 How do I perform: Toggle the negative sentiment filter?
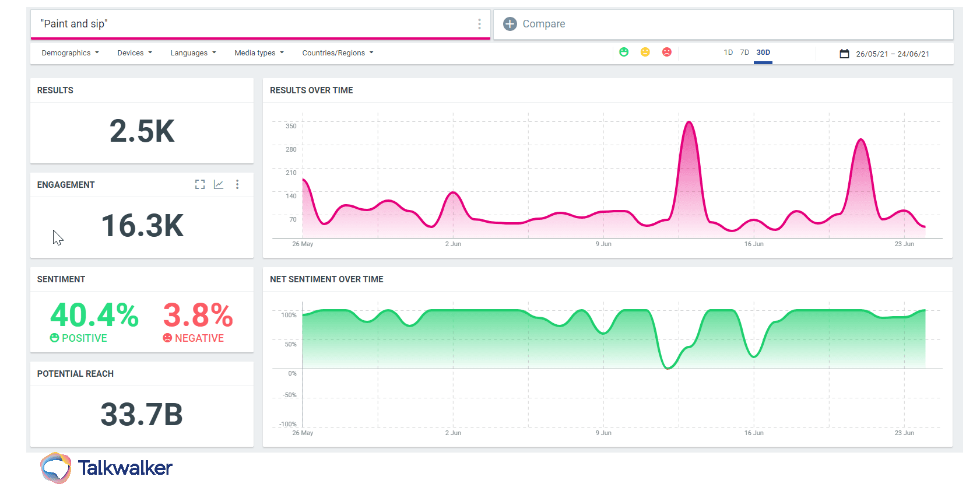[x=667, y=52]
